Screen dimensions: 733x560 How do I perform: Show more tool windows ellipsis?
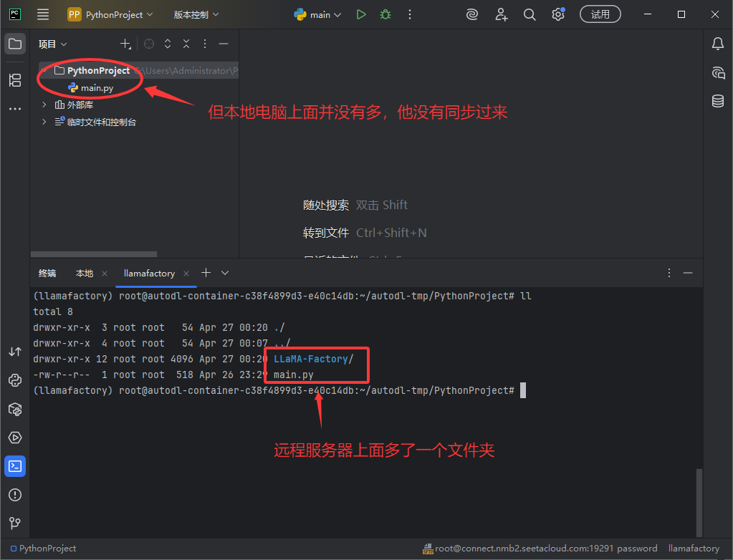(15, 109)
